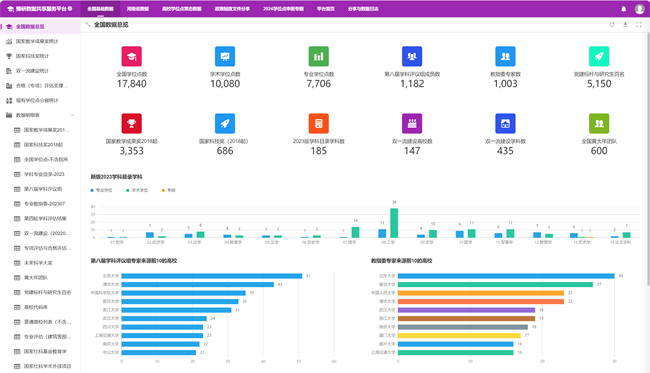Click the 教指委专家数 people icon
Viewport: 650px width, 373px height.
pos(505,56)
